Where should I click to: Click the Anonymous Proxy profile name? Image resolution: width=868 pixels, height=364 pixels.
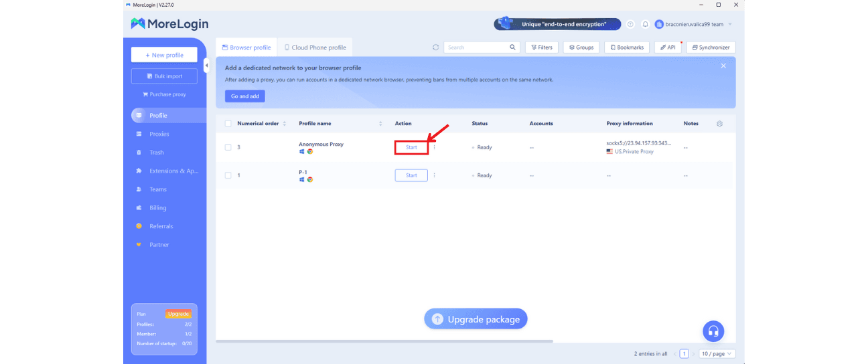pos(321,144)
